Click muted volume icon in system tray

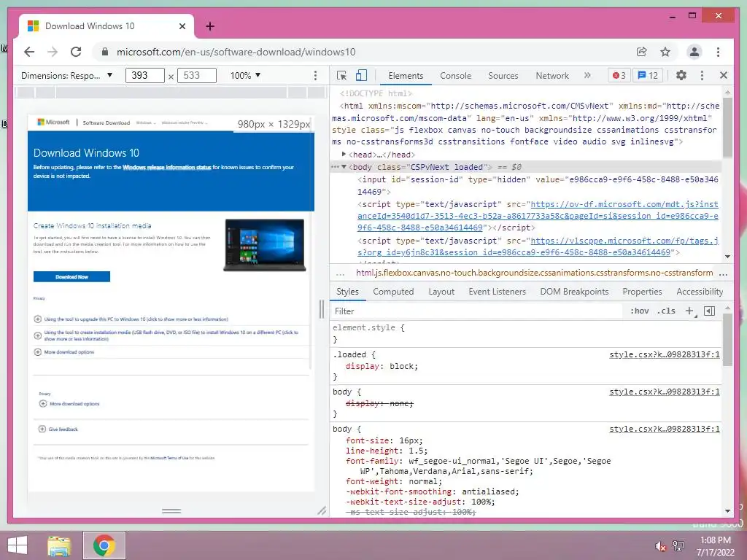660,546
